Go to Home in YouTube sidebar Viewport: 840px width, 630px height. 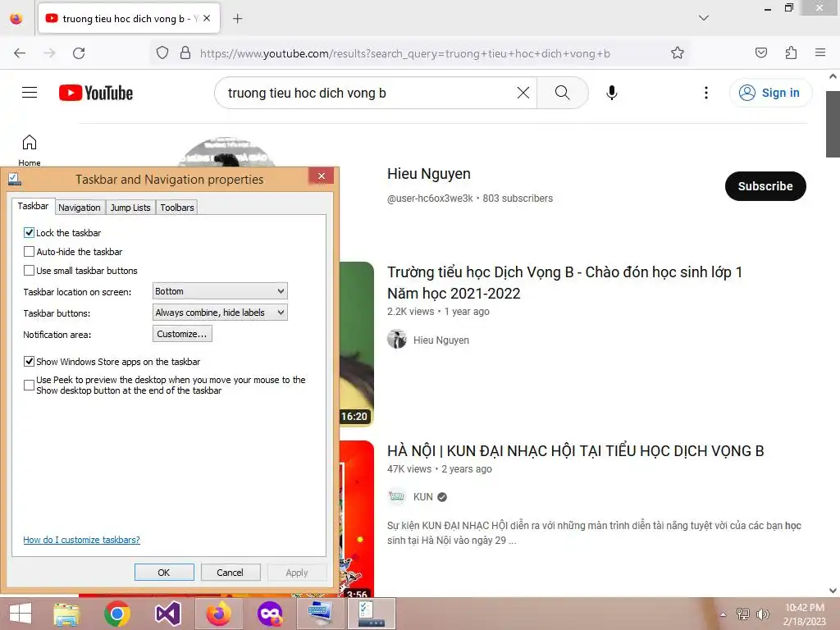click(x=30, y=149)
